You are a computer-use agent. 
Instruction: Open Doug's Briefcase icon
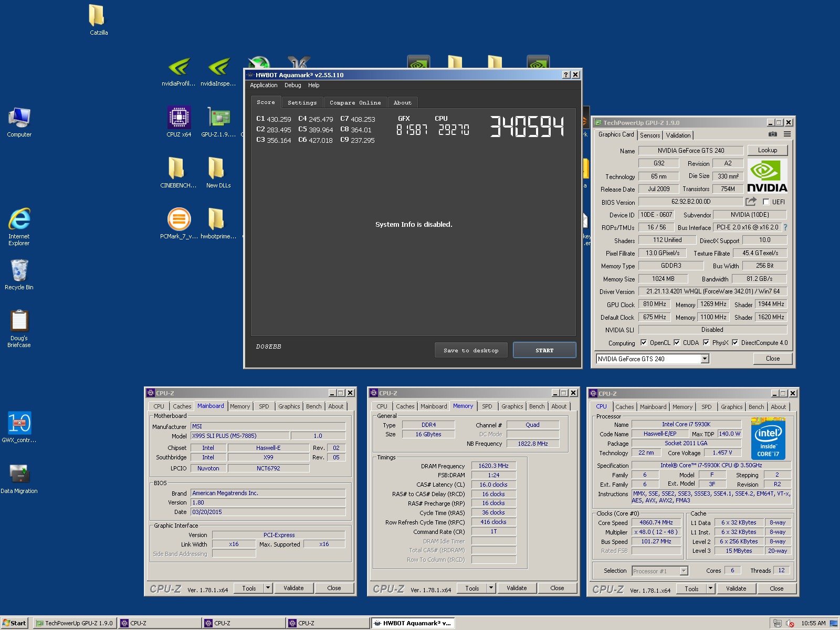(19, 328)
